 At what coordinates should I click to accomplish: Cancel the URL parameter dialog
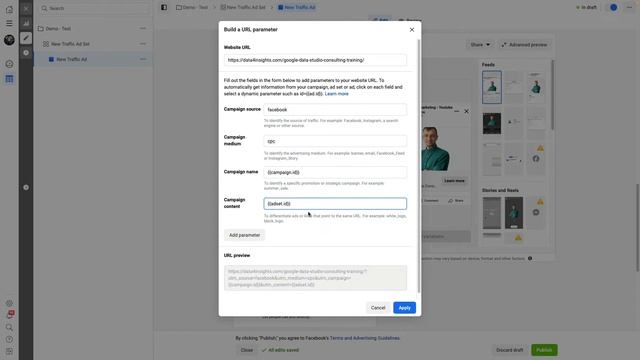coord(378,308)
